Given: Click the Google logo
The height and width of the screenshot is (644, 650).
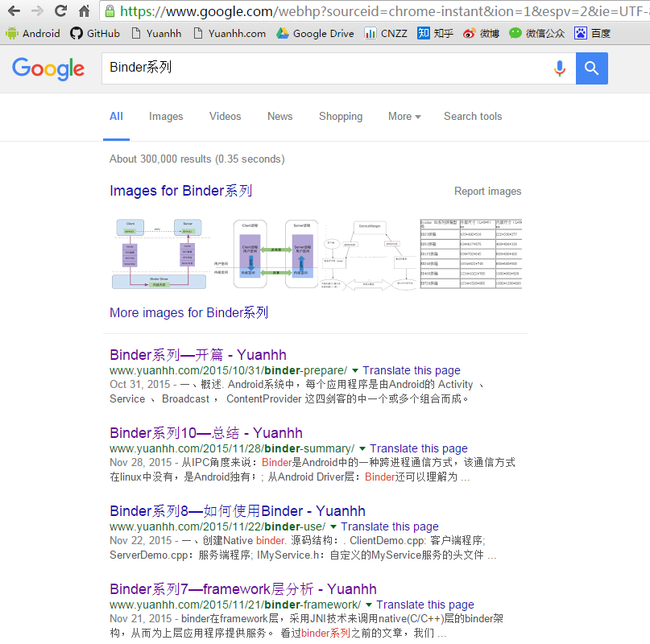Looking at the screenshot, I should [48, 68].
